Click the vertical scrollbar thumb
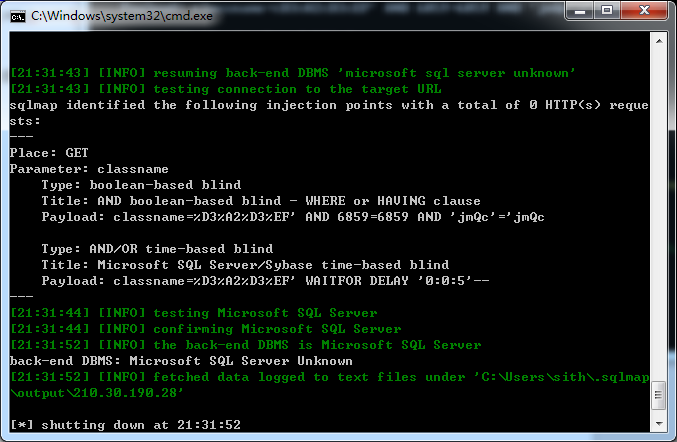The image size is (677, 442). (x=659, y=395)
